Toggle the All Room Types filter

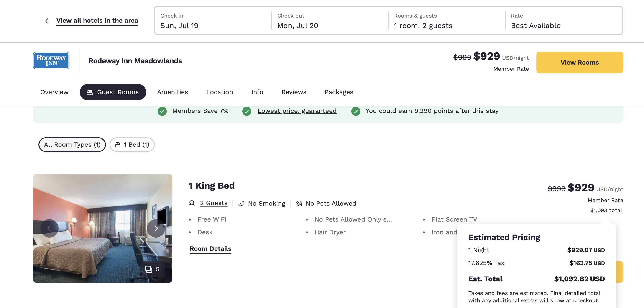[x=72, y=144]
